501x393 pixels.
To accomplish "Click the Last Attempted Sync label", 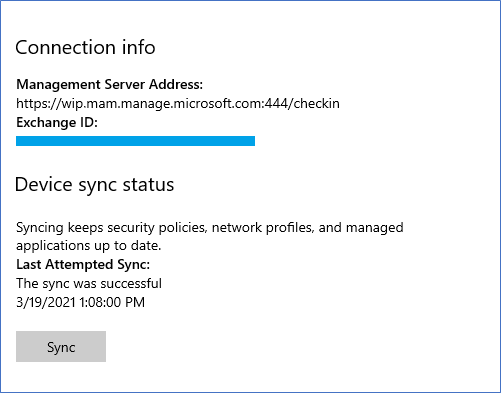I will point(83,264).
